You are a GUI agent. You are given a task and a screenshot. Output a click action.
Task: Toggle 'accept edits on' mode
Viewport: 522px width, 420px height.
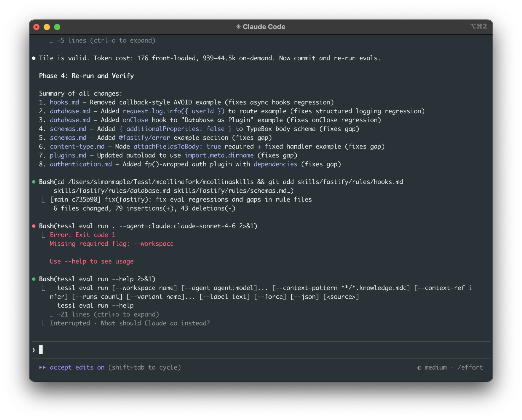[77, 368]
